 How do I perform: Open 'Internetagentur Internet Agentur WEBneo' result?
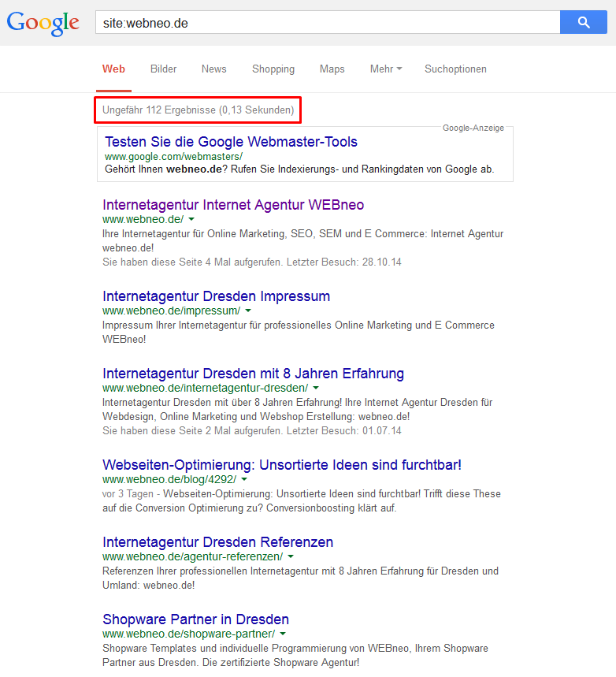(233, 205)
